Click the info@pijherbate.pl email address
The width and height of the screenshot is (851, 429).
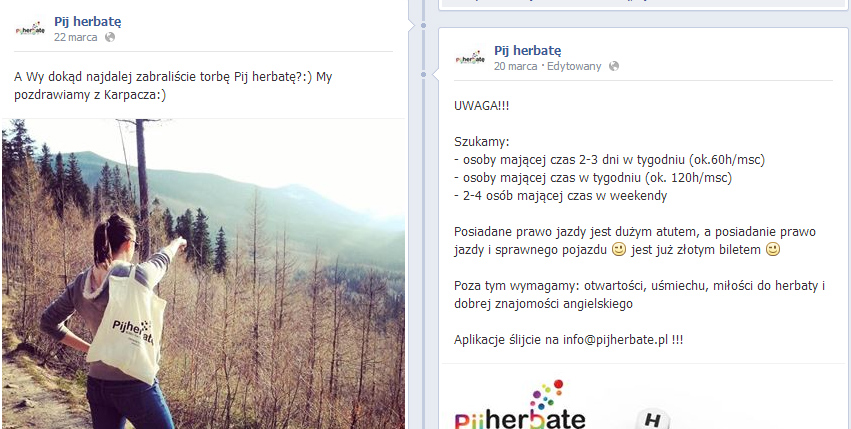[x=614, y=340]
